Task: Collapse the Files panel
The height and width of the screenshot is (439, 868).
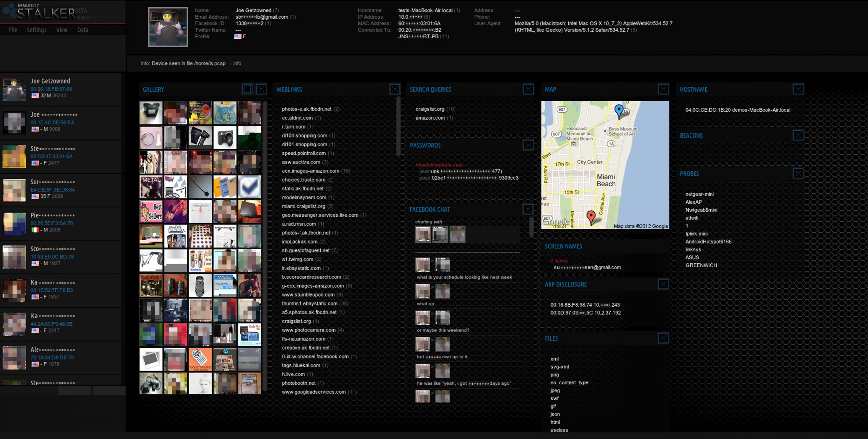Action: (663, 338)
